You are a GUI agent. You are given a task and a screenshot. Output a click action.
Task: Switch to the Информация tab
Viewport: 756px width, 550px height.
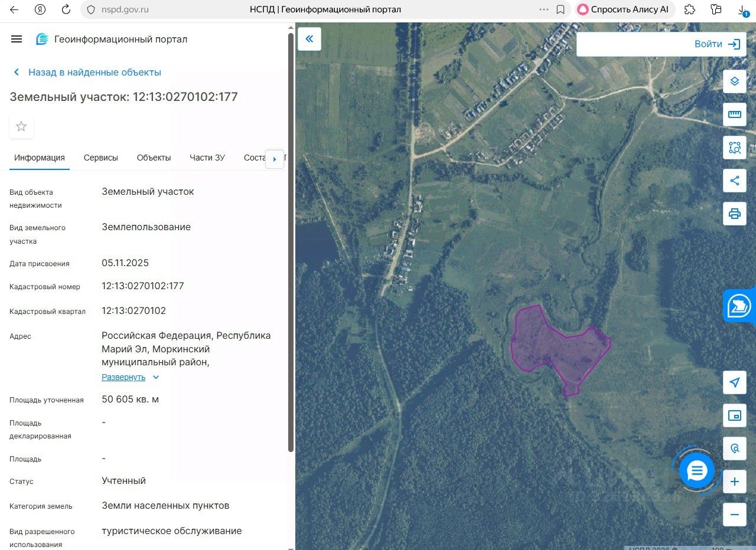tap(40, 158)
